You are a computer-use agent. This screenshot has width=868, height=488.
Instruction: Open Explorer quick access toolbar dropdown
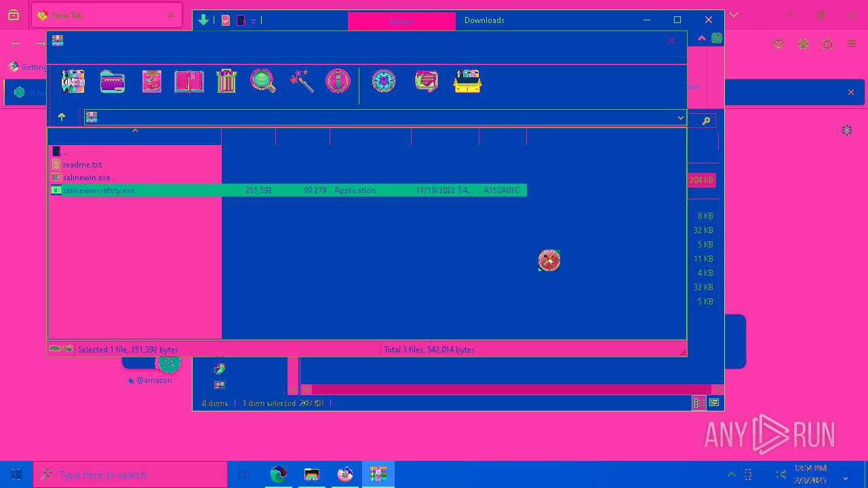[x=253, y=21]
